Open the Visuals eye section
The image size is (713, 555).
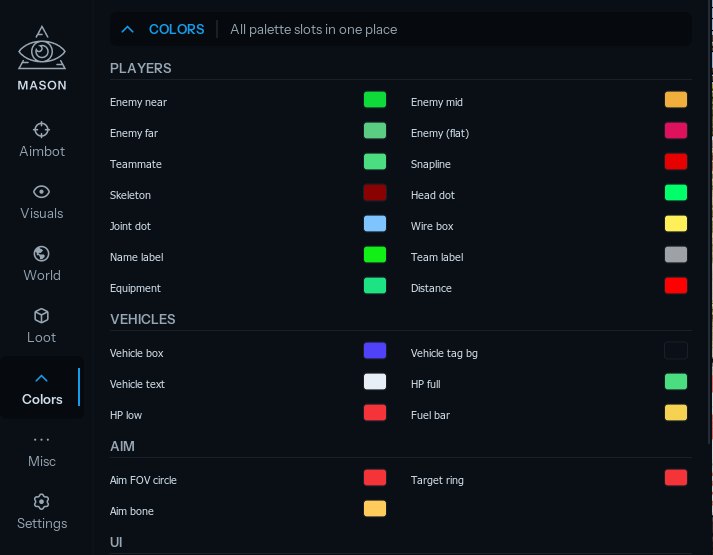(42, 202)
